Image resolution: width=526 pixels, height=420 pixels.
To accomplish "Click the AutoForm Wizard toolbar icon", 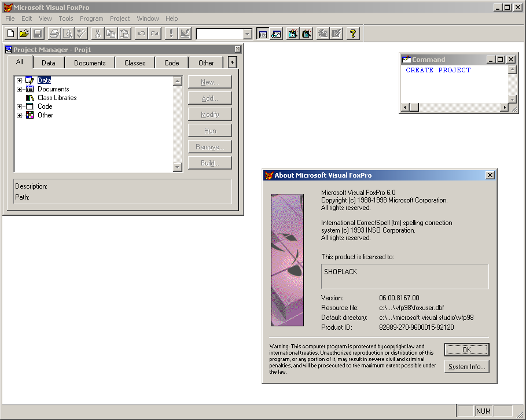I will (x=323, y=34).
